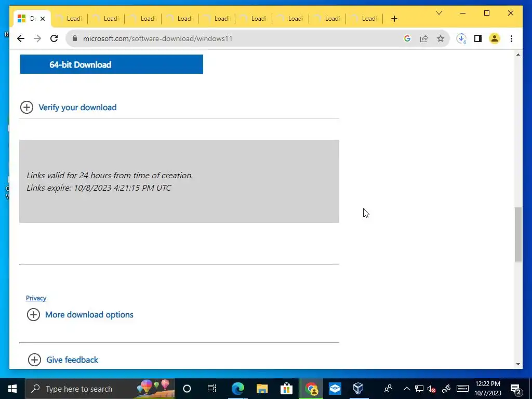This screenshot has width=532, height=399.
Task: Open the Chrome profile avatar
Action: click(495, 38)
